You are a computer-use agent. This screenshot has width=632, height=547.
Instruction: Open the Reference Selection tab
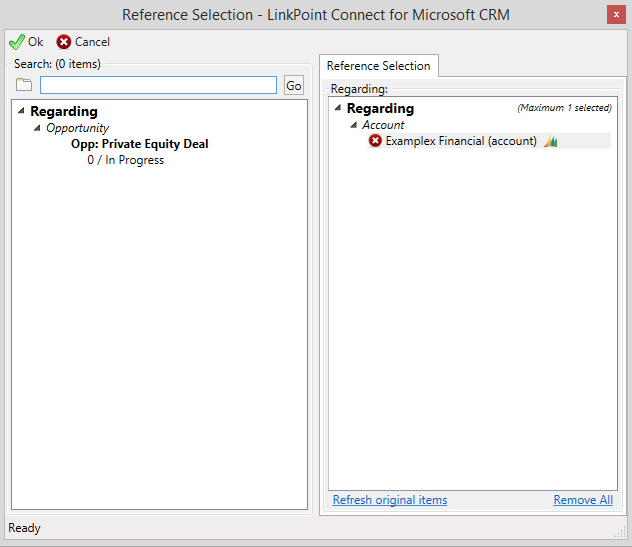pyautogui.click(x=378, y=66)
